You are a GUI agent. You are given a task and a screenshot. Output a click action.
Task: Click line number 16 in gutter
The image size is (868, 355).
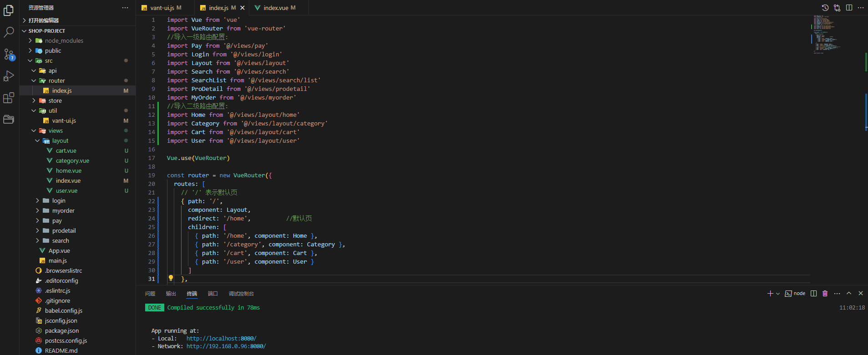coord(151,150)
